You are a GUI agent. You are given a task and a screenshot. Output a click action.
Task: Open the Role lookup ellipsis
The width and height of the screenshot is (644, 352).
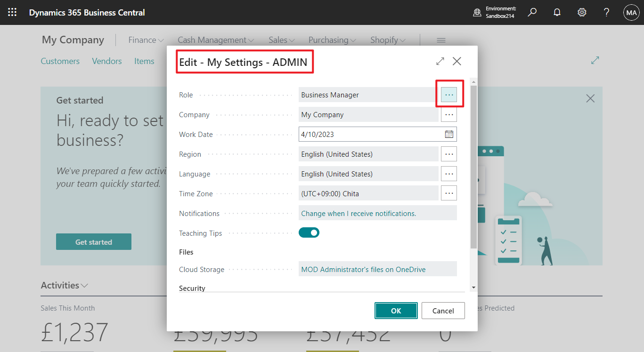(x=449, y=95)
